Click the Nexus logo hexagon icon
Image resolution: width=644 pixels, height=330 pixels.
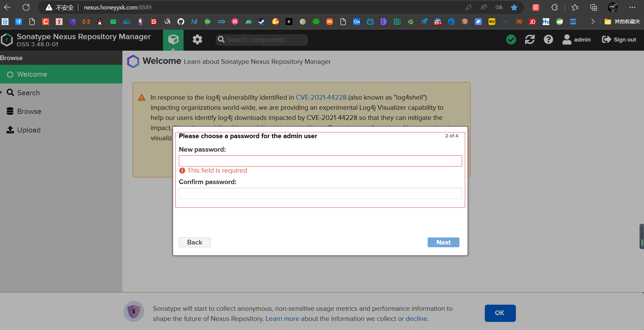pyautogui.click(x=7, y=40)
